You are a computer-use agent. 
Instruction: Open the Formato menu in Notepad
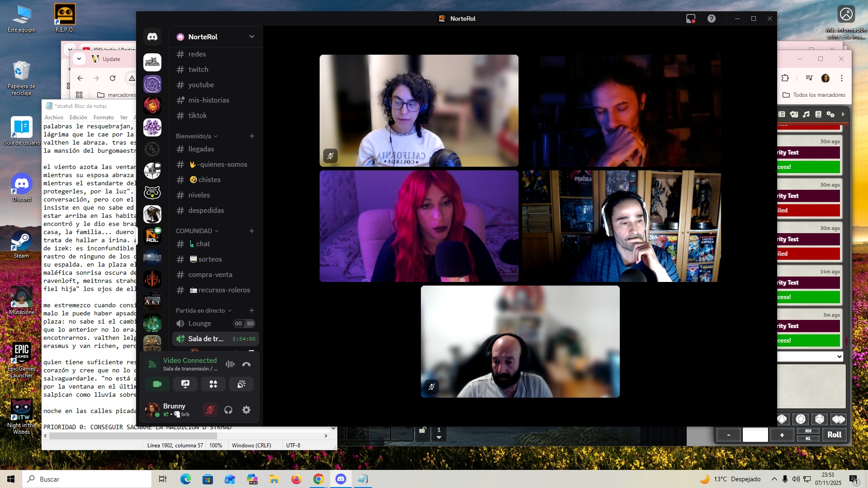pyautogui.click(x=104, y=117)
